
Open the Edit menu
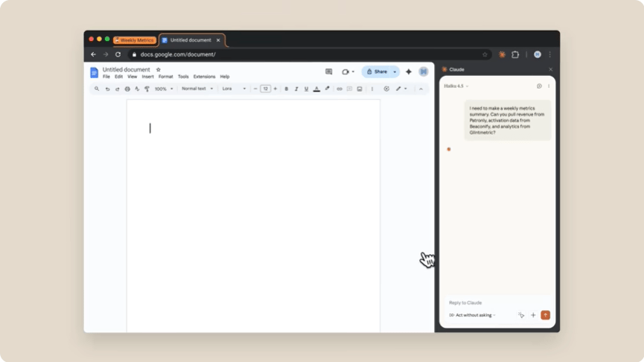coord(118,77)
